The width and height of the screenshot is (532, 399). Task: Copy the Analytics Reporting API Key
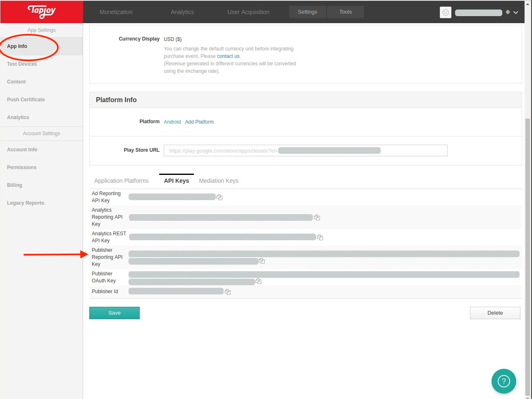(x=317, y=217)
